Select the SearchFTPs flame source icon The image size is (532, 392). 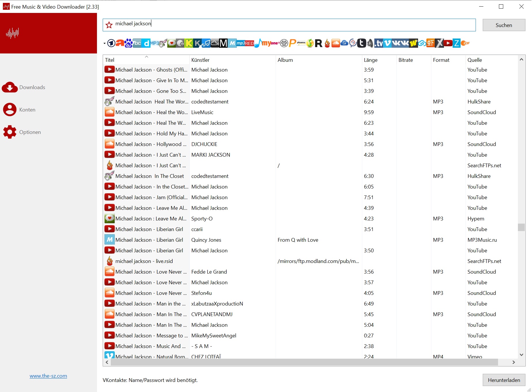(327, 43)
